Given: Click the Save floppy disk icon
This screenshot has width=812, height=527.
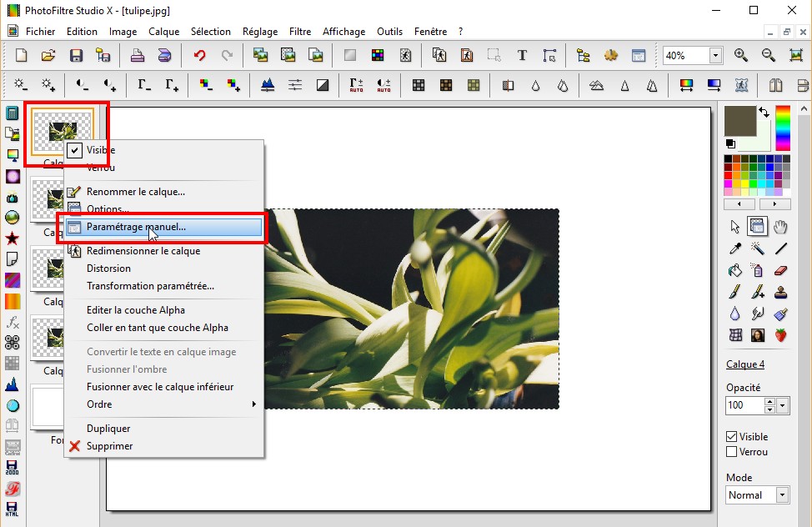Looking at the screenshot, I should click(76, 56).
